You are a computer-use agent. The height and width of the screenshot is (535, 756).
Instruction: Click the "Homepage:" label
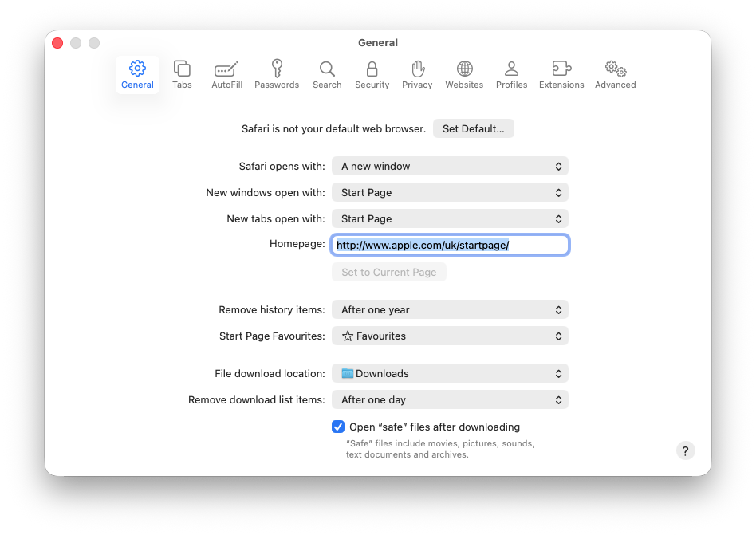tap(297, 244)
